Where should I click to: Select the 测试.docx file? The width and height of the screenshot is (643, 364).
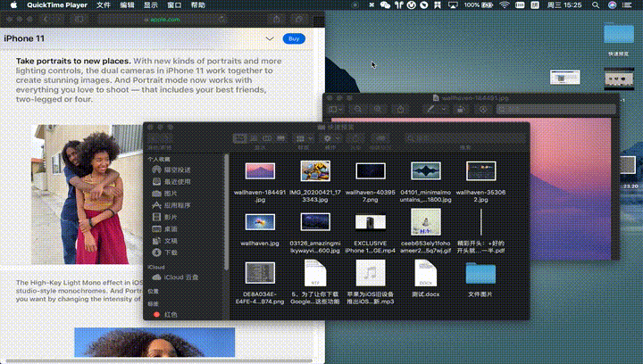point(426,273)
